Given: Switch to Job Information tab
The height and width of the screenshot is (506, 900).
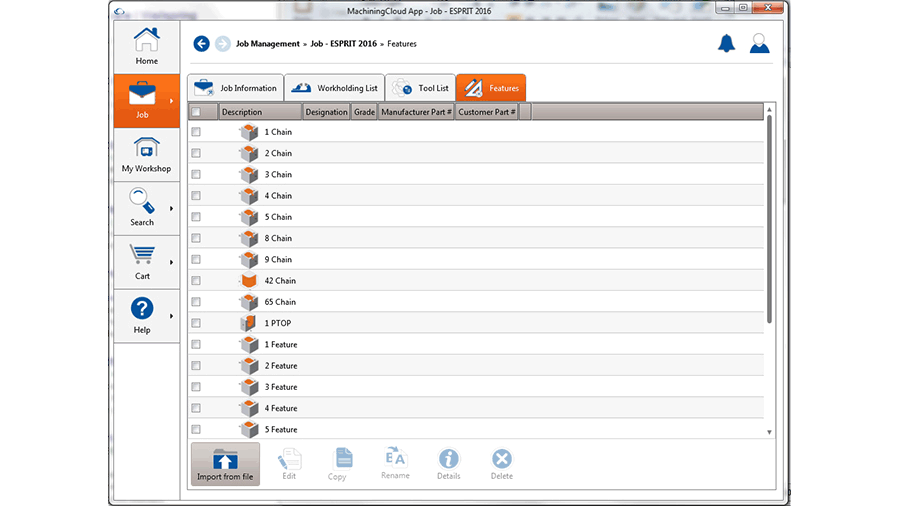Looking at the screenshot, I should coord(235,88).
